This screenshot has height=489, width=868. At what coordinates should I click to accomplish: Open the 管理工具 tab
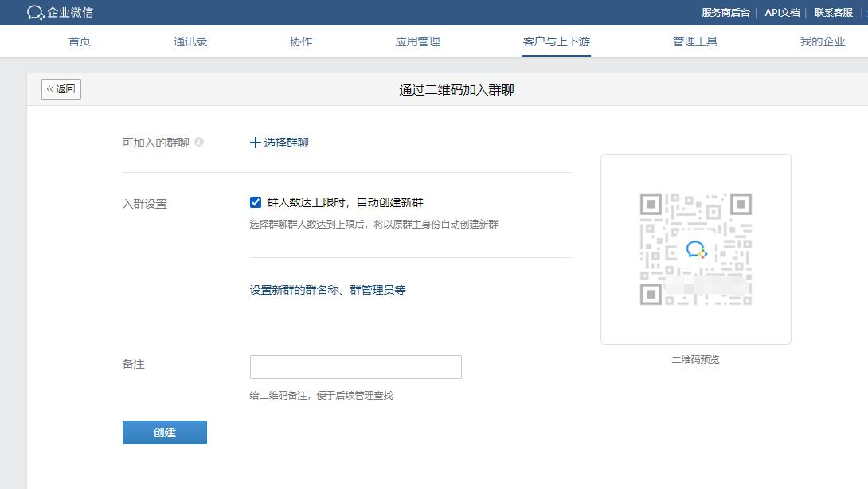click(694, 42)
